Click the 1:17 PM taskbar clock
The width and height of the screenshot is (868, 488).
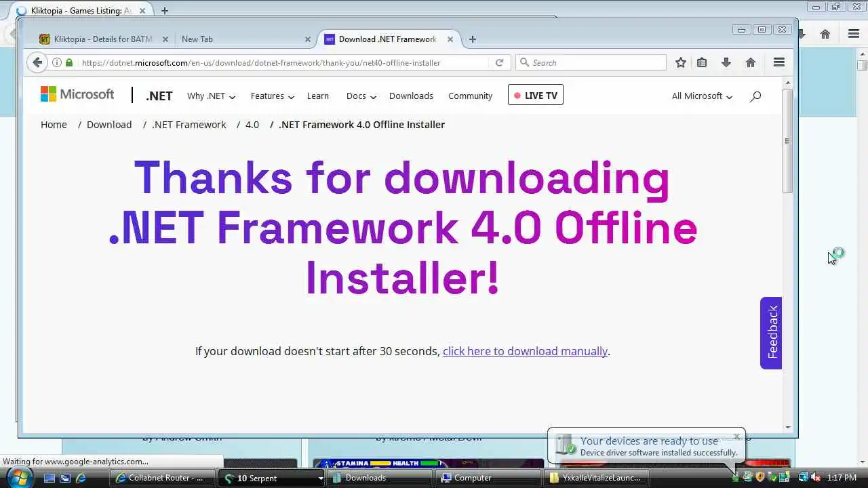click(x=842, y=478)
